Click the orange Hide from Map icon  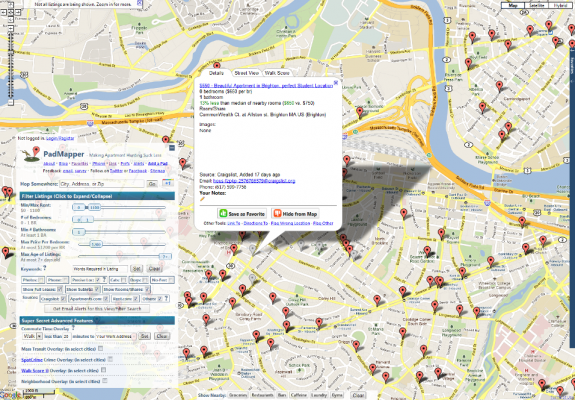(278, 213)
